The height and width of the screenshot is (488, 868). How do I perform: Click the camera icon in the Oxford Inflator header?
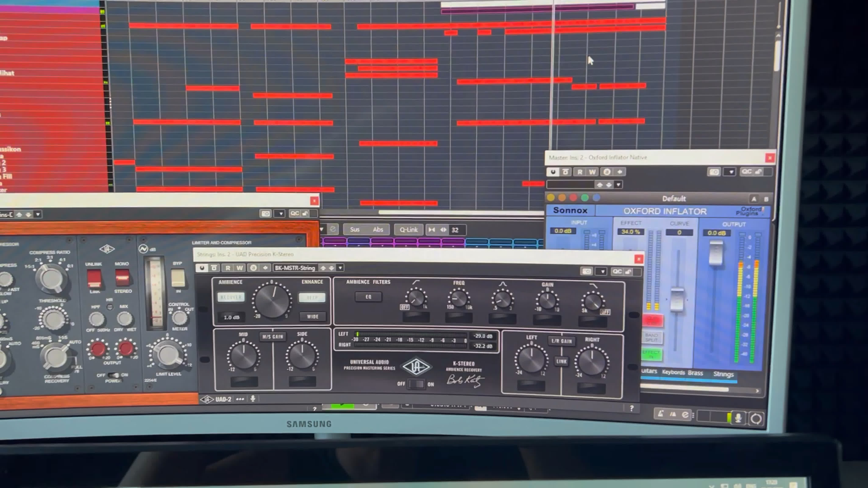(714, 172)
